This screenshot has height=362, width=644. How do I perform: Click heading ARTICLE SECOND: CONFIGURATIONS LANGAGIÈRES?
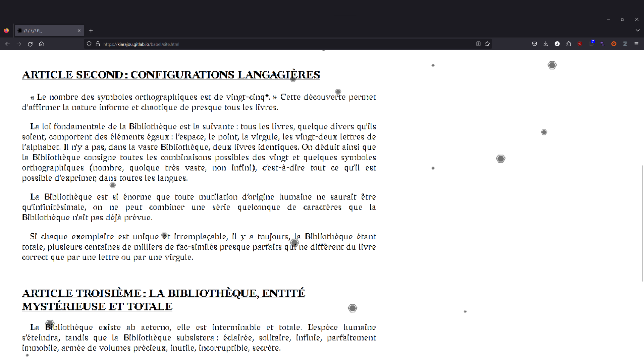click(x=171, y=74)
